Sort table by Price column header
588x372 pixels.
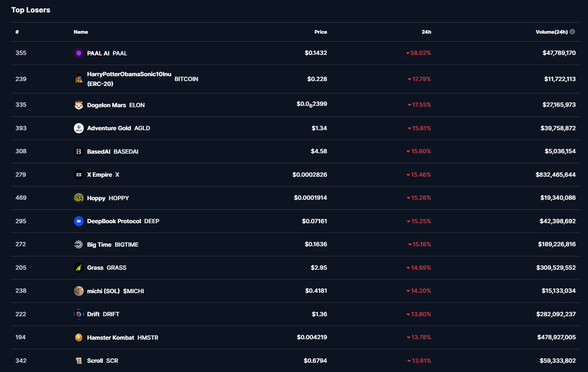click(x=321, y=32)
